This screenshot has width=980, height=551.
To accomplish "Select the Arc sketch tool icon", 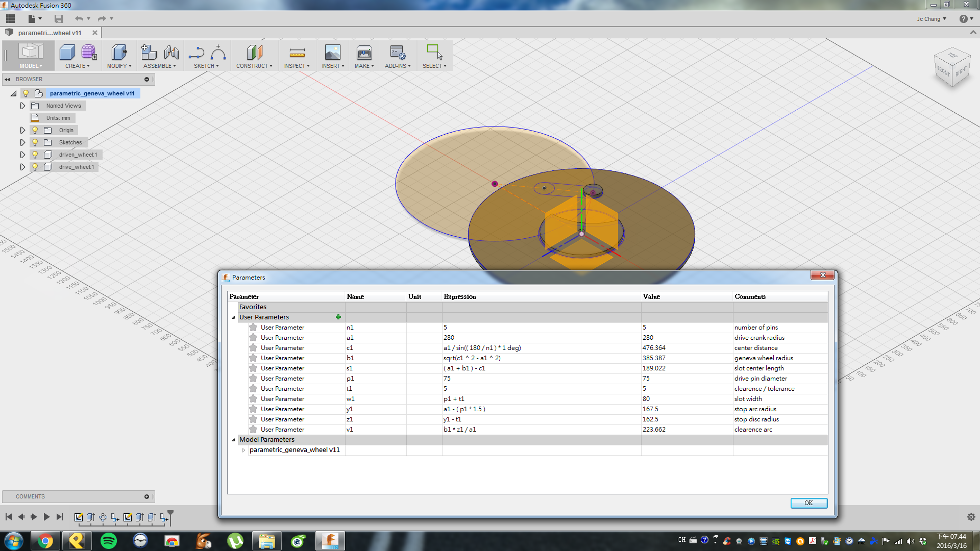I will pyautogui.click(x=218, y=53).
